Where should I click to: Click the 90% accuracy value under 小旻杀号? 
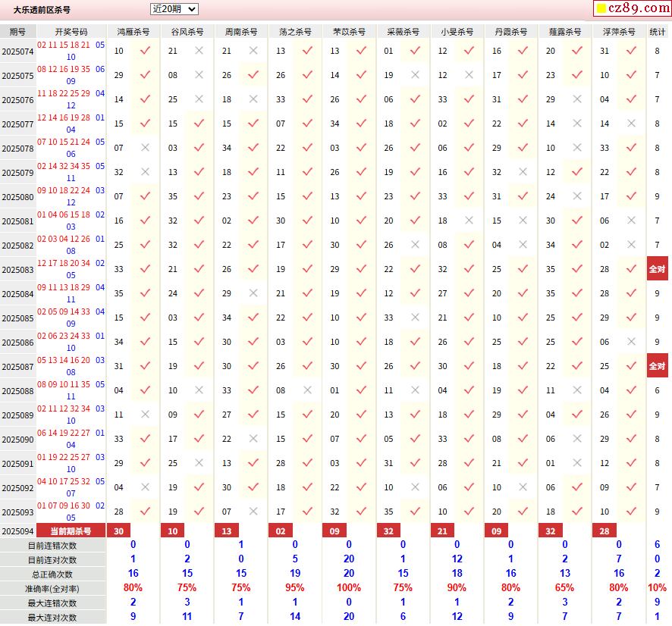pos(457,587)
